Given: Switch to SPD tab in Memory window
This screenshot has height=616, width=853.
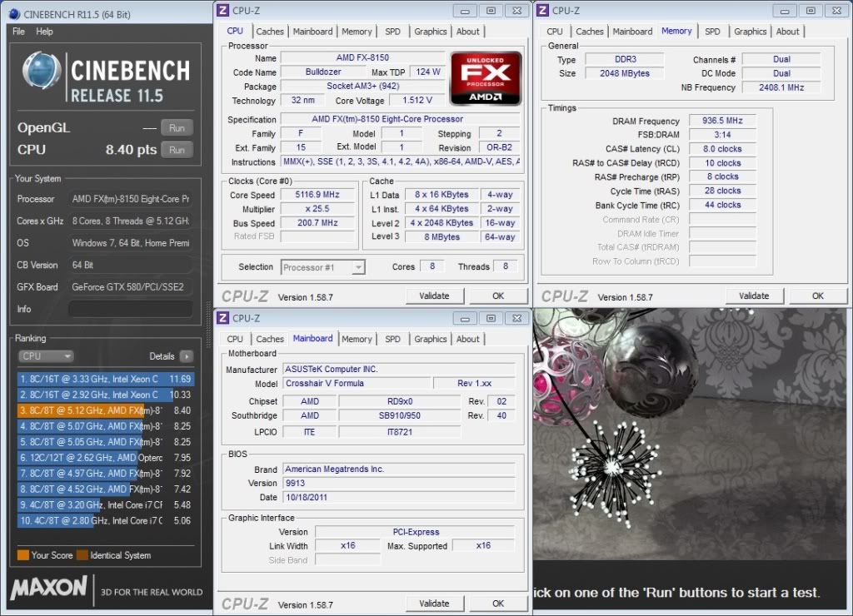Looking at the screenshot, I should click(712, 32).
